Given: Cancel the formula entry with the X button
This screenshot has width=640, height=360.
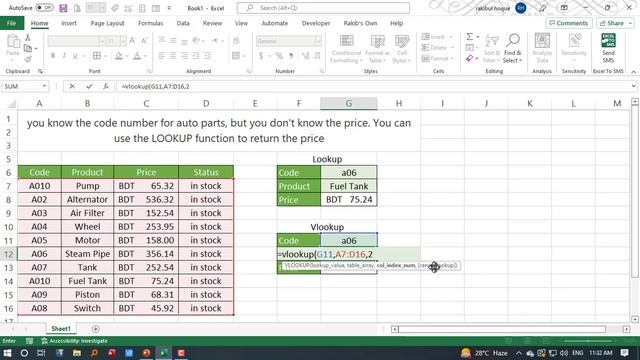Looking at the screenshot, I should 72,87.
